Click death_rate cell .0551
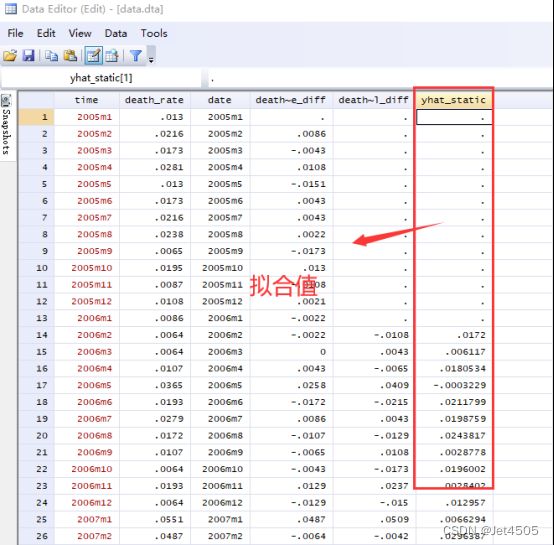The height and width of the screenshot is (545, 554). (155, 520)
